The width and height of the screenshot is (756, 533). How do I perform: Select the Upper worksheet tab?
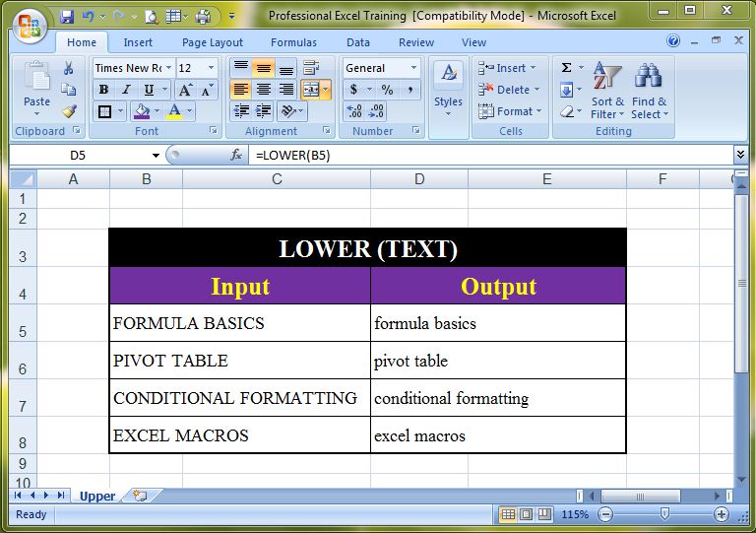tap(97, 496)
